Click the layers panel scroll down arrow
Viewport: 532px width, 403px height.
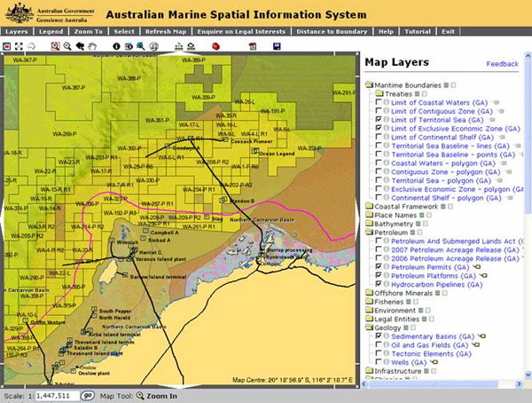[528, 375]
